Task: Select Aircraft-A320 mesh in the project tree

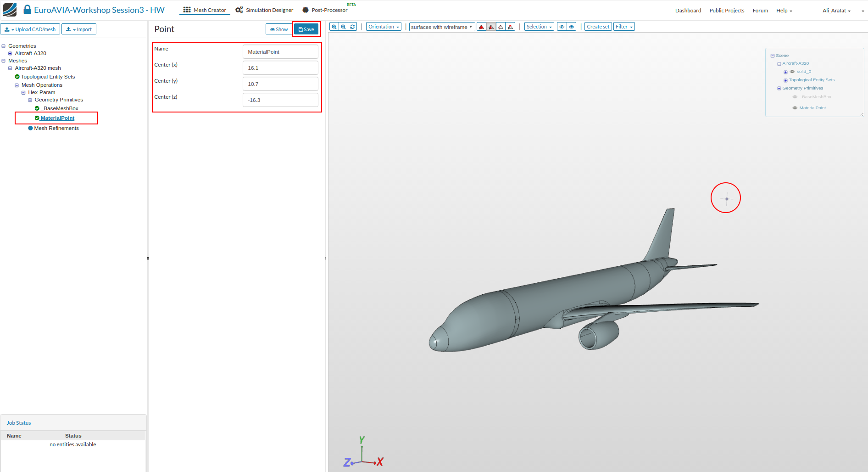Action: click(38, 68)
